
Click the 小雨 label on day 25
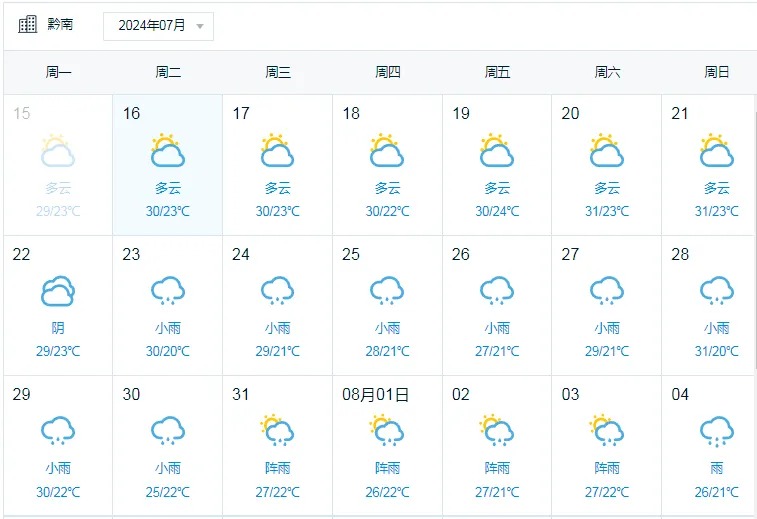(387, 328)
